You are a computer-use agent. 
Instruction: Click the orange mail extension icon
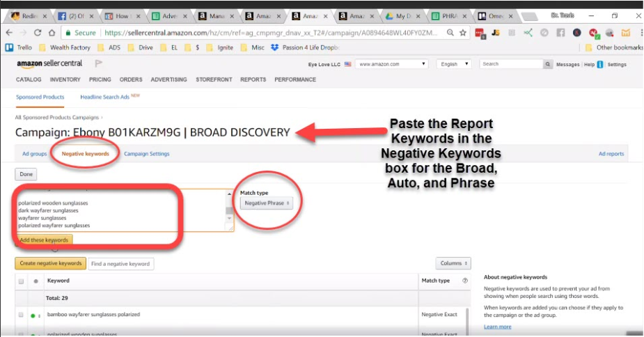click(x=625, y=33)
